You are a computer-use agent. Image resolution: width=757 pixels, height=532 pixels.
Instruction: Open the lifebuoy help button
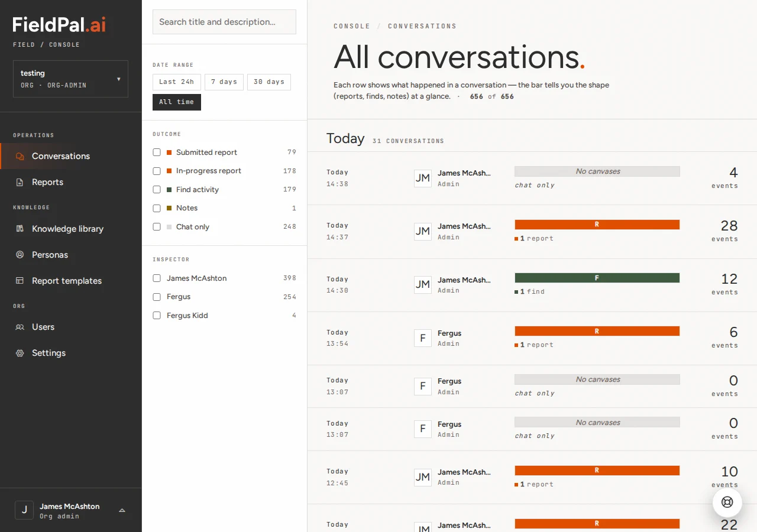click(727, 502)
